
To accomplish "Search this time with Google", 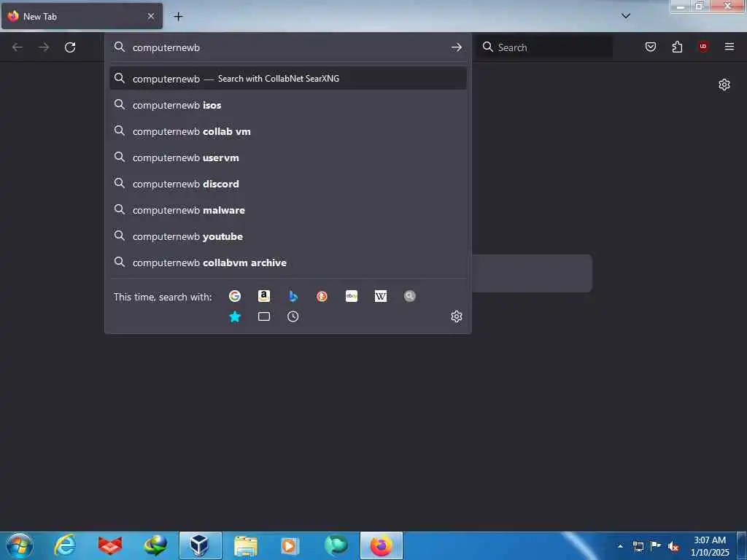I will tap(235, 296).
